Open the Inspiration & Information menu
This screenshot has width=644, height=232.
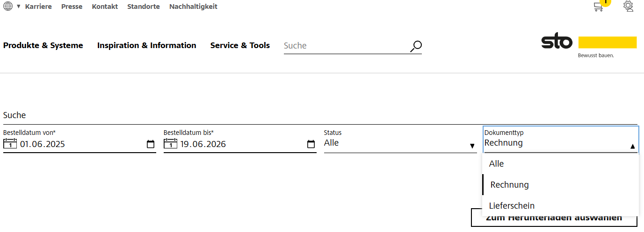[x=147, y=45]
